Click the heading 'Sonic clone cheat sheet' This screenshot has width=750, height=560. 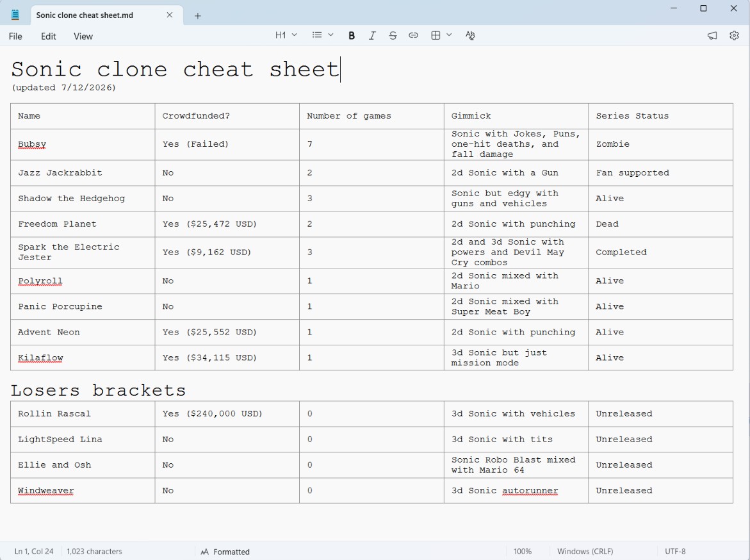pos(175,69)
